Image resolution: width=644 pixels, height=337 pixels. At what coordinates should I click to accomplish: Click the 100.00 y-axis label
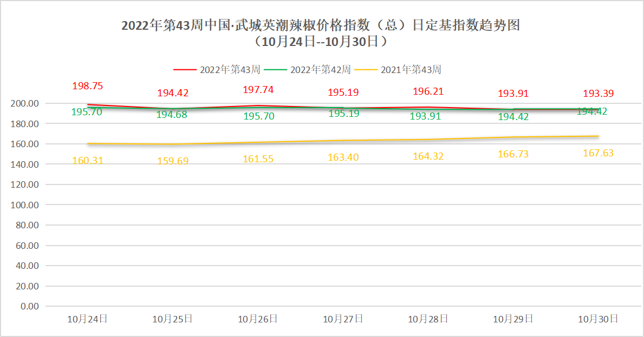[x=25, y=205]
